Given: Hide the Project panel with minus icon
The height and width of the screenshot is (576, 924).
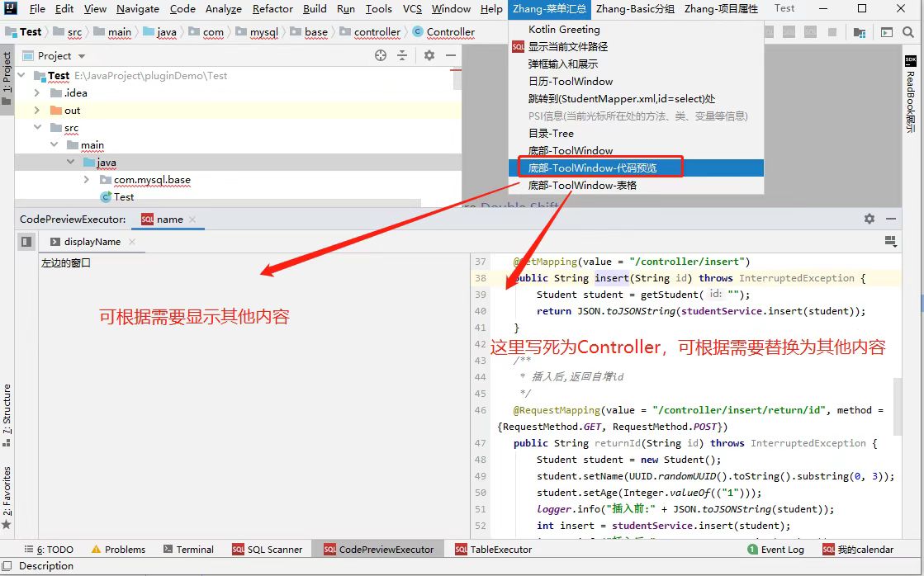Looking at the screenshot, I should [x=451, y=56].
